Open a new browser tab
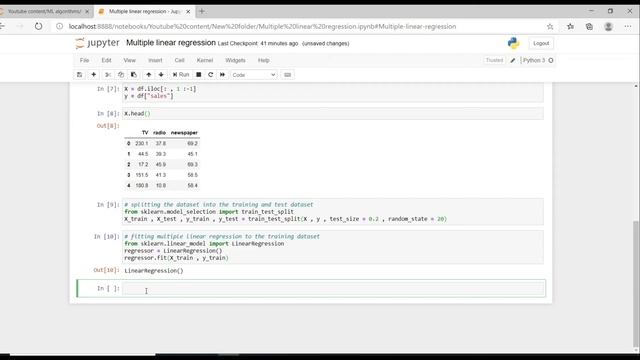640x360 pixels. coord(202,11)
